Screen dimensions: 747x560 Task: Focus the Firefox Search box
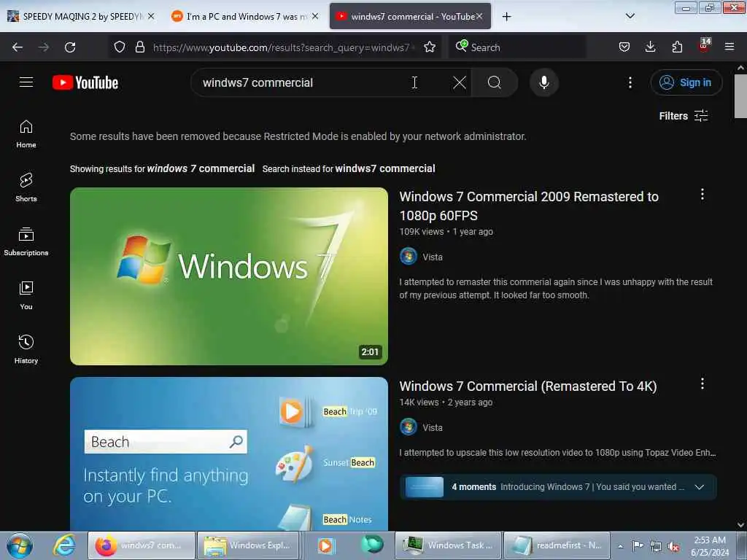click(x=517, y=47)
